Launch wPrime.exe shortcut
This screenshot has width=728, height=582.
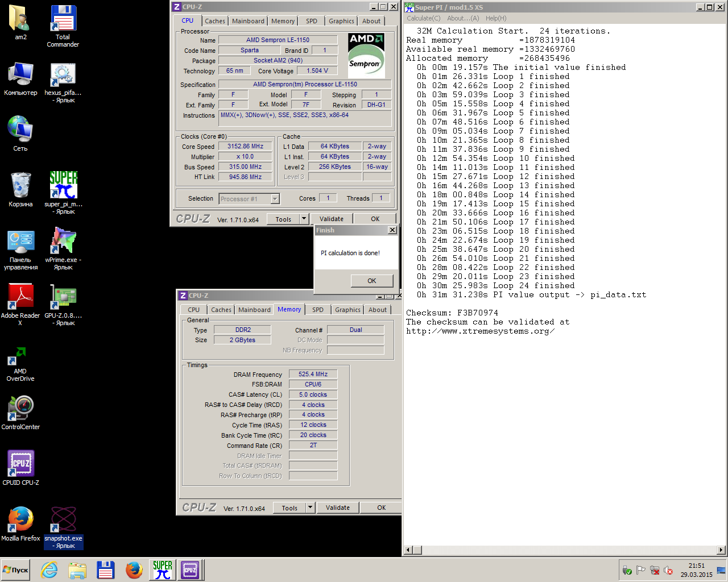[63, 248]
